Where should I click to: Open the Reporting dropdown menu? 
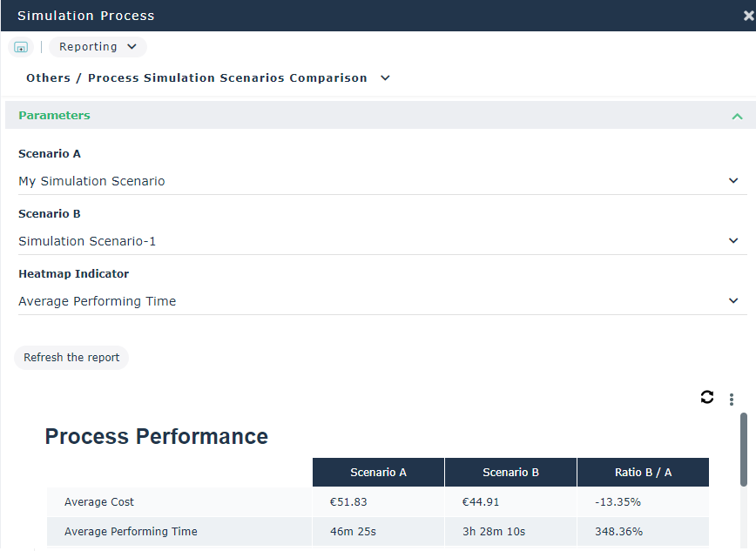point(98,47)
